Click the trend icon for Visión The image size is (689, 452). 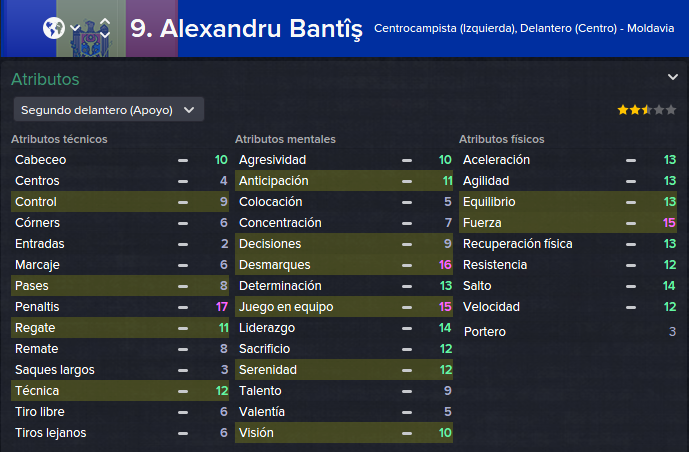coord(407,434)
